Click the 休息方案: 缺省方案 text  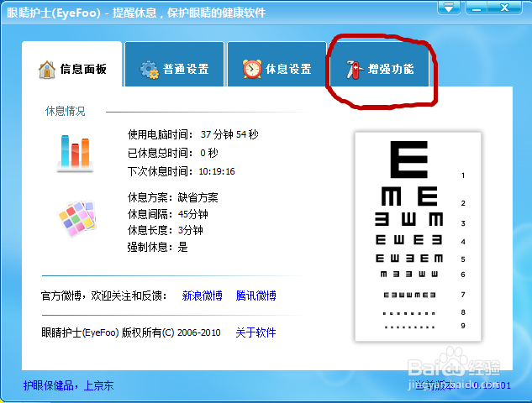click(172, 197)
